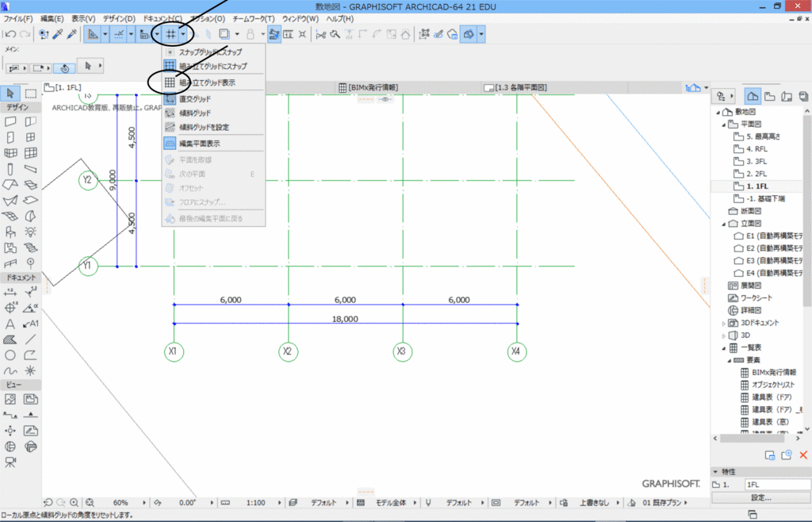Collapse the 一覧表 tree node
This screenshot has height=522, width=812.
[724, 348]
